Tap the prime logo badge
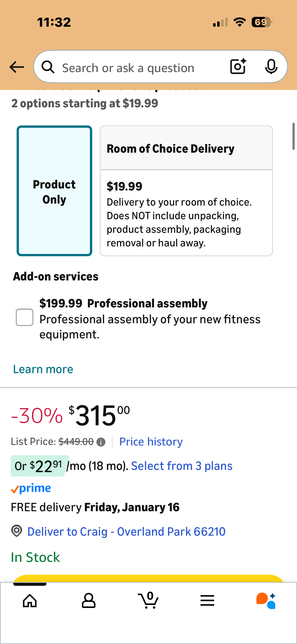The width and height of the screenshot is (297, 644). pos(31,488)
